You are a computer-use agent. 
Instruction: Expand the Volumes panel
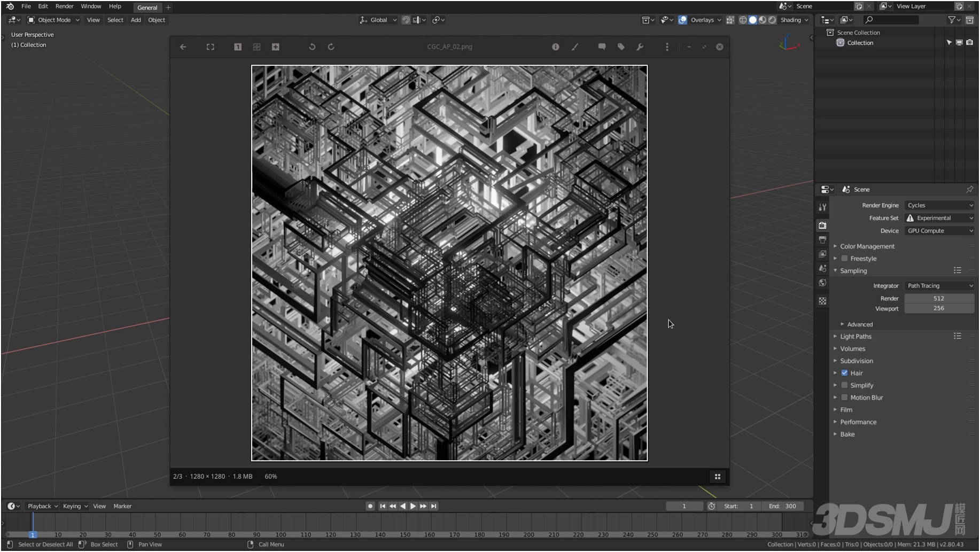[852, 349]
